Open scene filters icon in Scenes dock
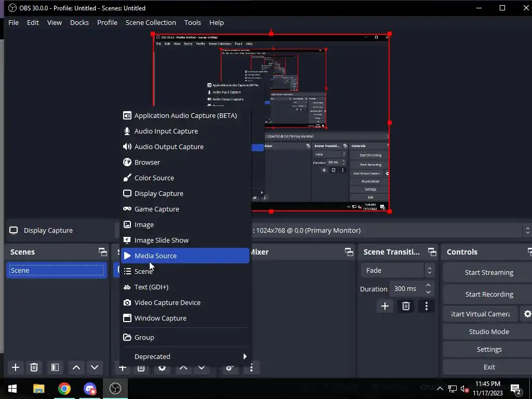 click(x=55, y=367)
